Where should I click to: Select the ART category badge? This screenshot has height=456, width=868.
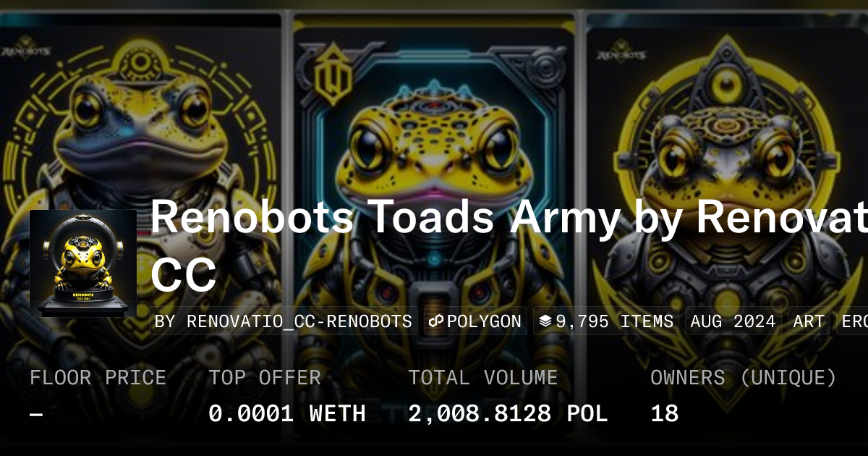pos(809,321)
